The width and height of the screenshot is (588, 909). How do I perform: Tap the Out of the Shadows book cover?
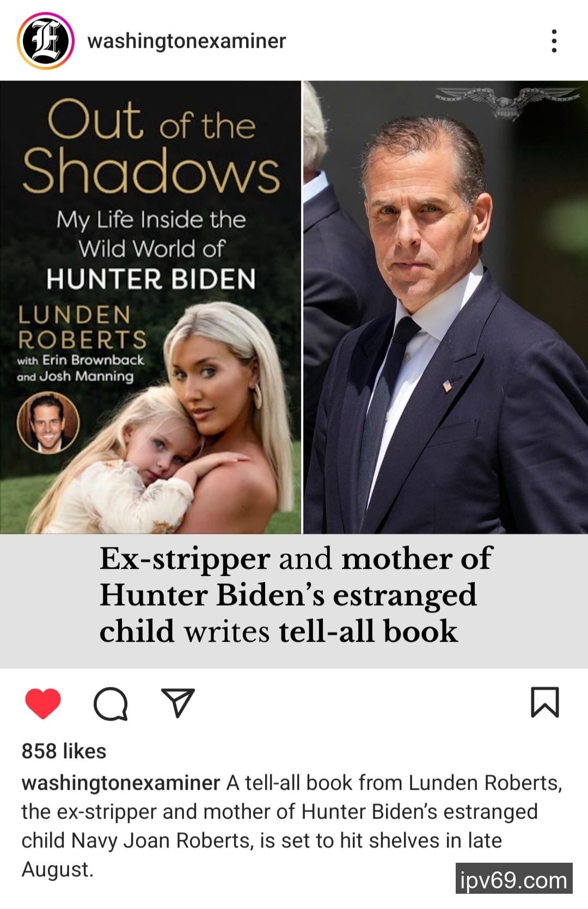point(150,307)
